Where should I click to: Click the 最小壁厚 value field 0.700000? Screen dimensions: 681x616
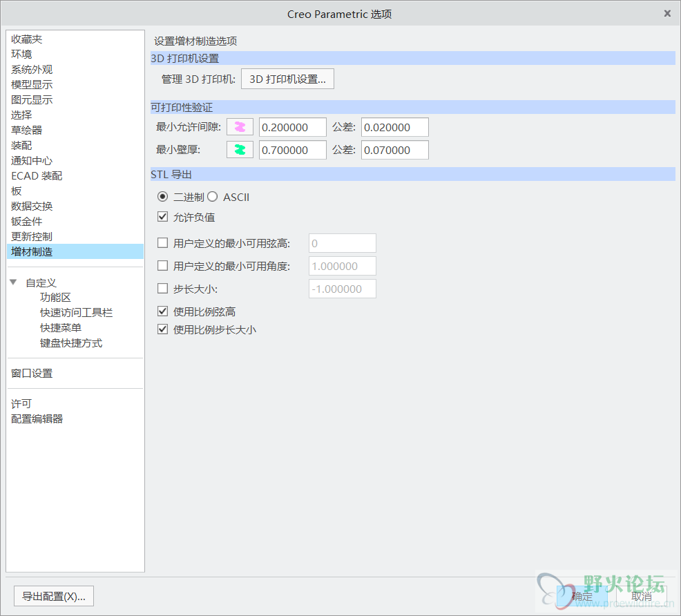pos(293,150)
